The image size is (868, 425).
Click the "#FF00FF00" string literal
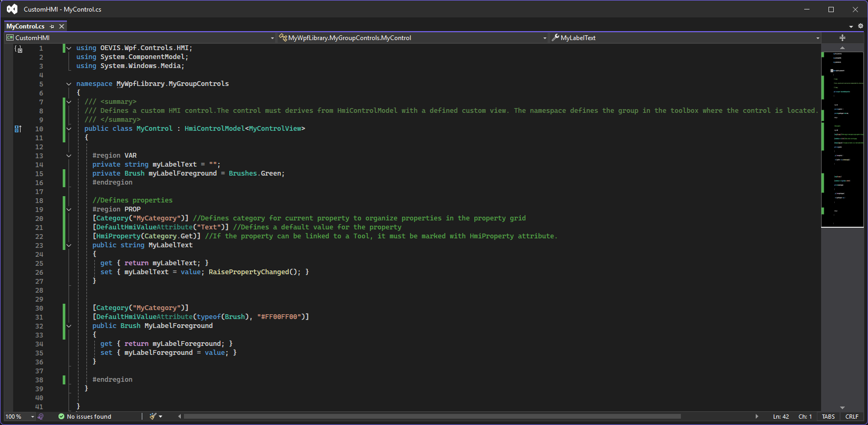(x=279, y=317)
